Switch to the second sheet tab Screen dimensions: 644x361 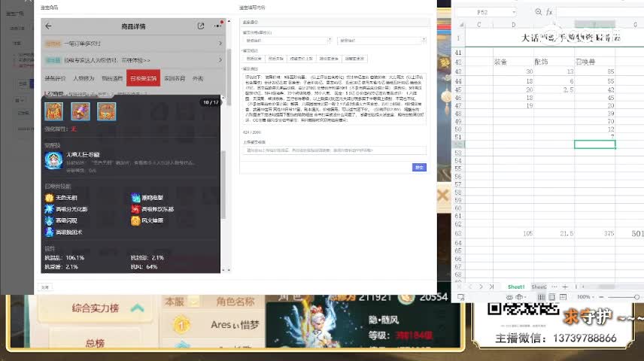pyautogui.click(x=539, y=287)
